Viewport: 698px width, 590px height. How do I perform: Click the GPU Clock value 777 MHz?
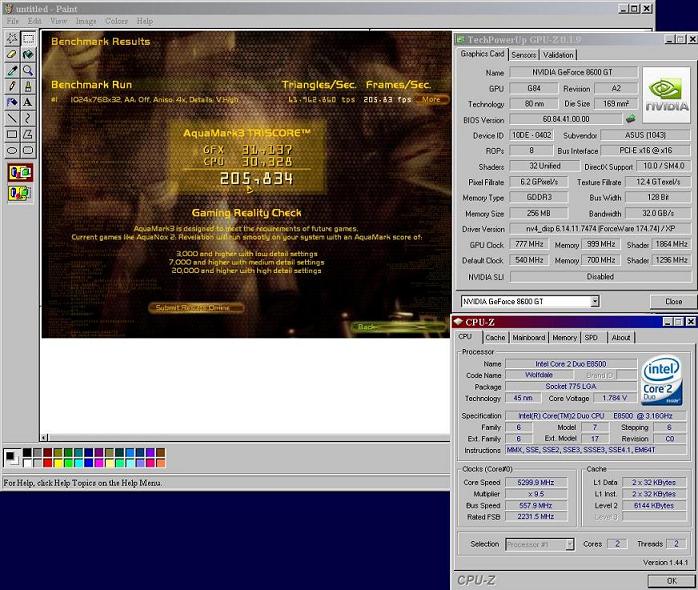(529, 244)
